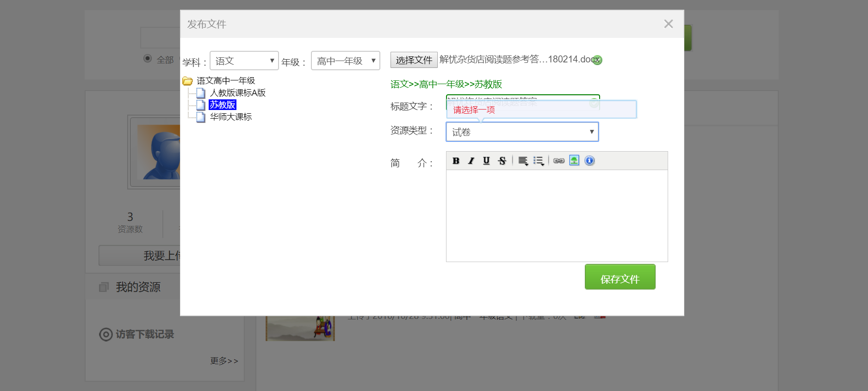Insert a hyperlink using the link icon
The image size is (868, 391).
(x=559, y=161)
